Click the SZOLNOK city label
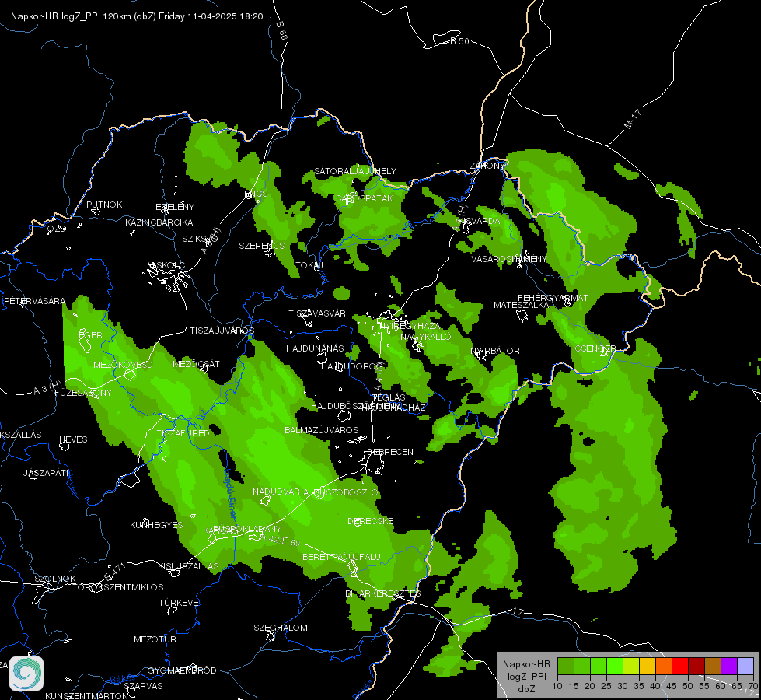Image resolution: width=761 pixels, height=700 pixels. [x=55, y=579]
